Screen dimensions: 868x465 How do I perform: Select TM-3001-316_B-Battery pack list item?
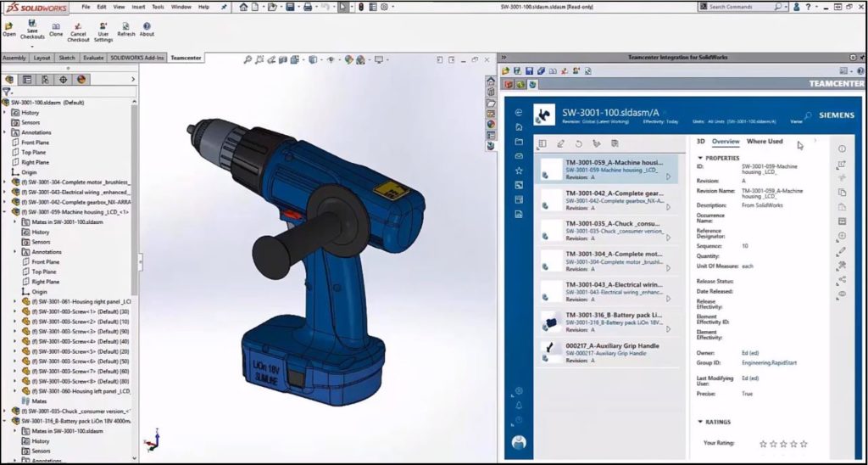(606, 322)
